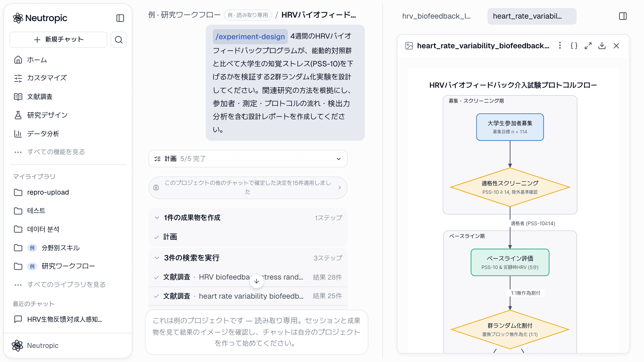
Task: Go to ホーム in sidebar
Action: 68,60
